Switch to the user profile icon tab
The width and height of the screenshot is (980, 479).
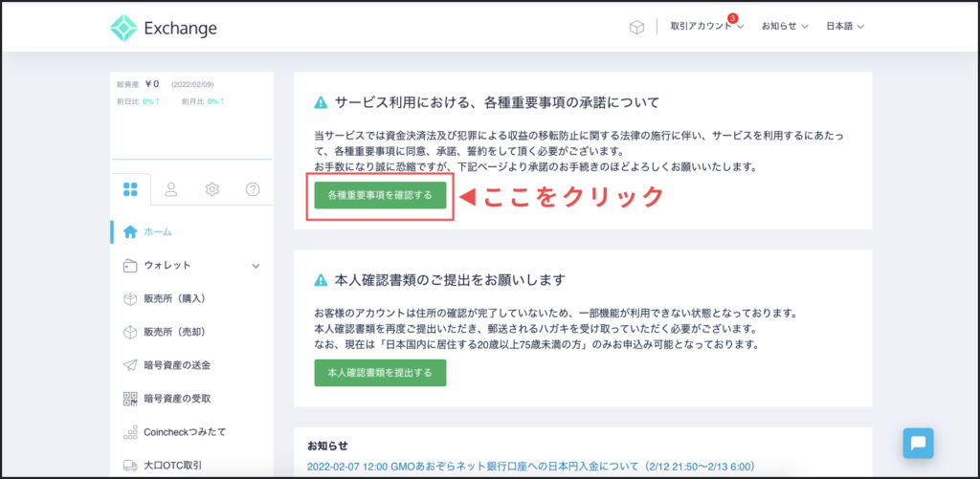tap(171, 189)
